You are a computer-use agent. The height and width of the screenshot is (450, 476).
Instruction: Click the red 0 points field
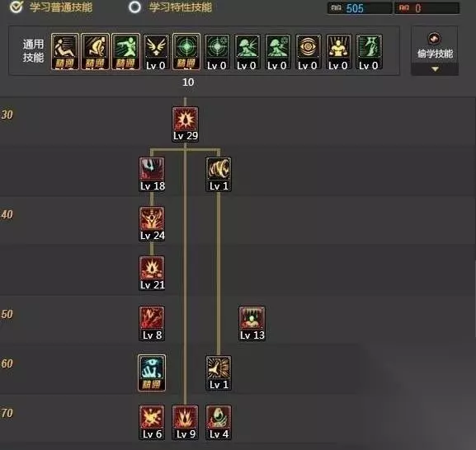[x=427, y=8]
